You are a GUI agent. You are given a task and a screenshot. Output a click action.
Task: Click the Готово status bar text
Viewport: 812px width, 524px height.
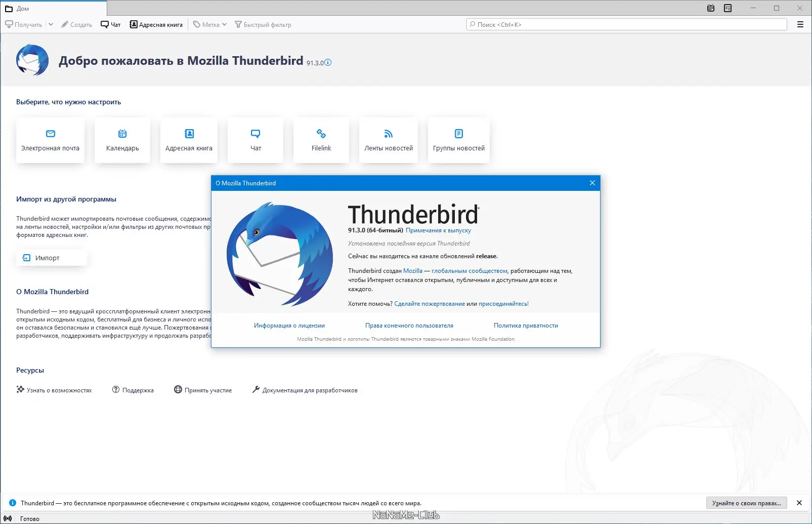coord(30,518)
